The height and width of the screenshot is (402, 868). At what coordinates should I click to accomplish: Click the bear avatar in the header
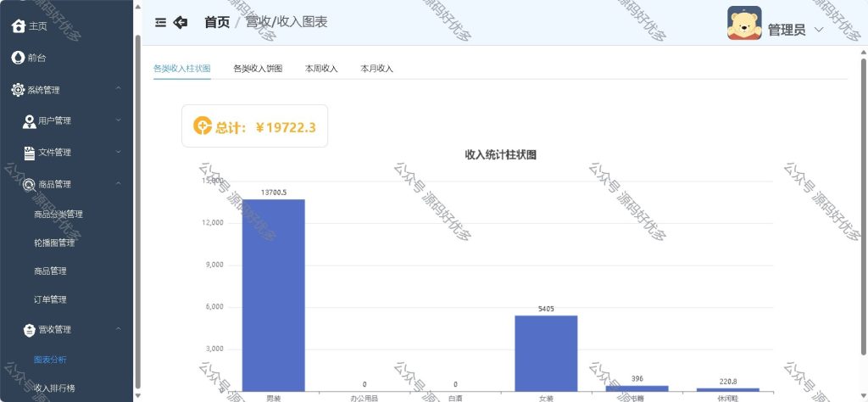pos(744,23)
